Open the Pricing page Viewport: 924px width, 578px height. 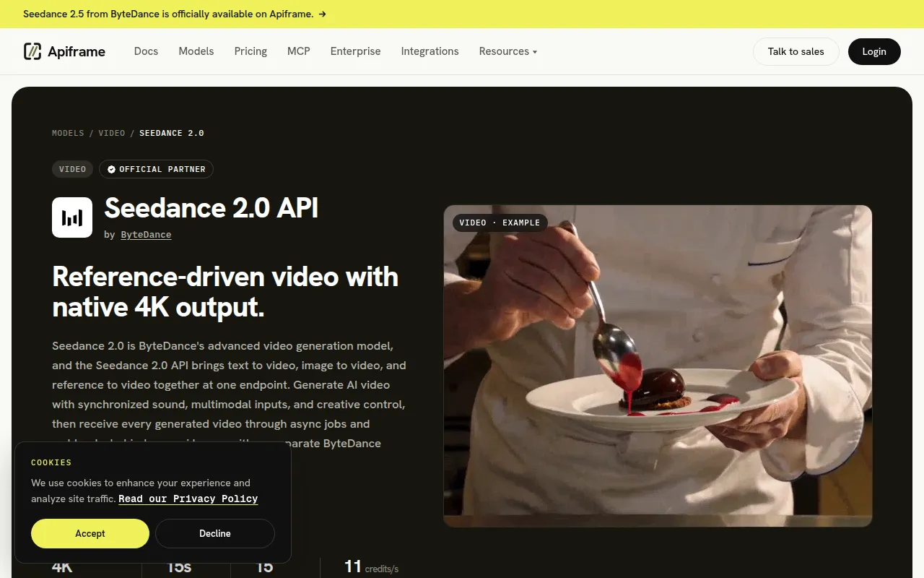[250, 51]
